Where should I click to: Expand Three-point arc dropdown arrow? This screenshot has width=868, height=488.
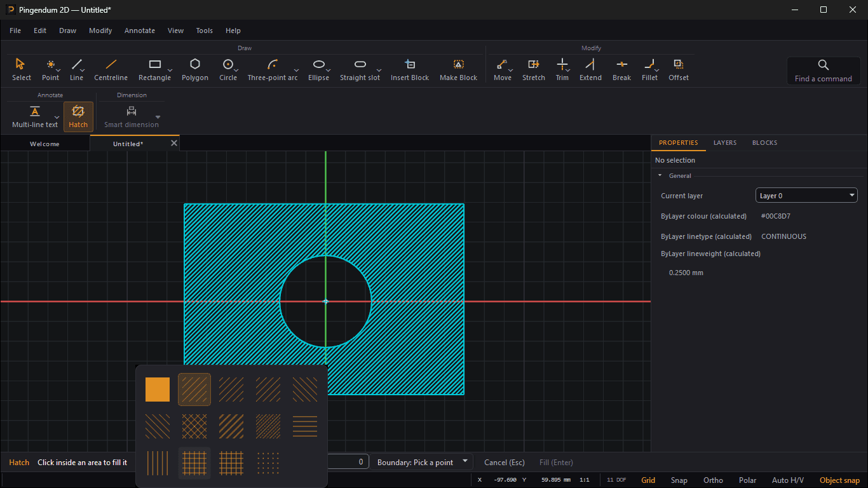(x=296, y=70)
